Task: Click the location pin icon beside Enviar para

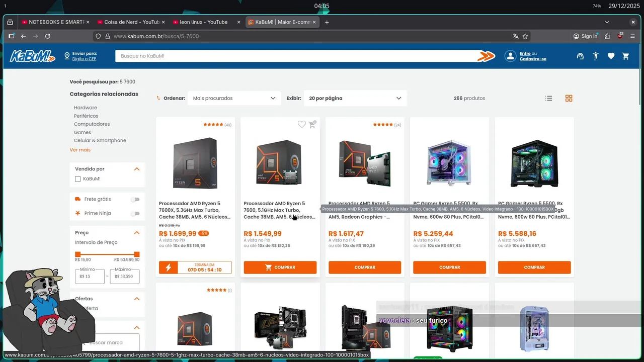Action: pyautogui.click(x=67, y=56)
